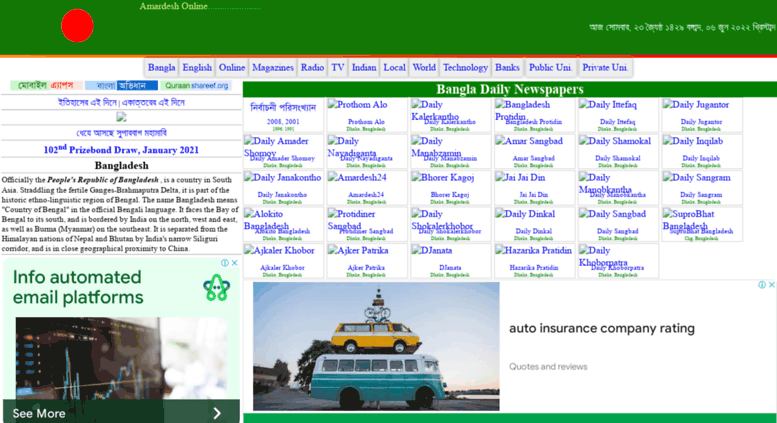Image resolution: width=777 pixels, height=423 pixels.
Task: Open 102nd Prizebond Draw January 2021 link
Action: pos(121,149)
